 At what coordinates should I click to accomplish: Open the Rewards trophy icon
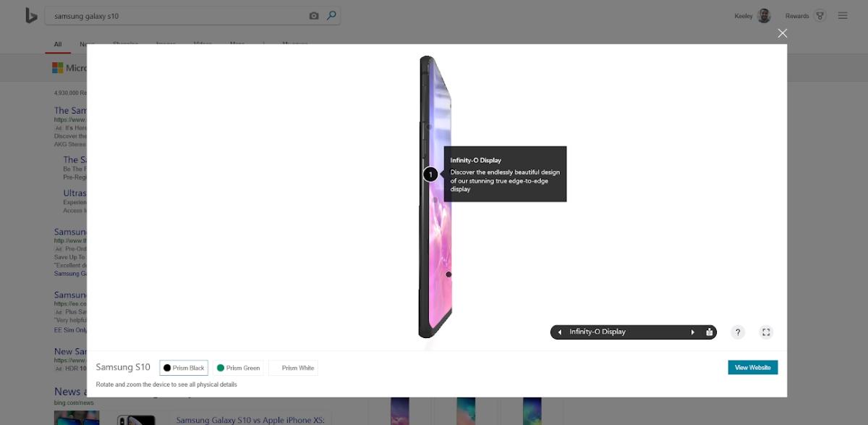pos(820,16)
